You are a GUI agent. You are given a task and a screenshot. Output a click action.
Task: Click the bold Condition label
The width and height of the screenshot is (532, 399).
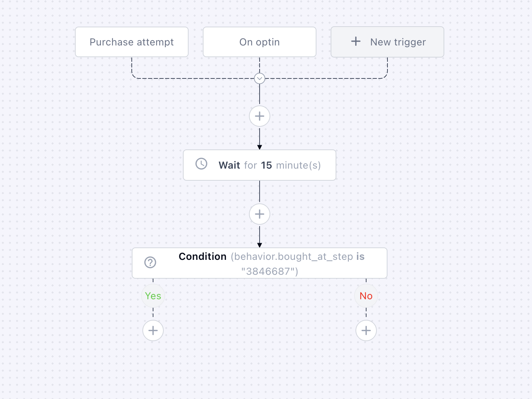tap(202, 257)
